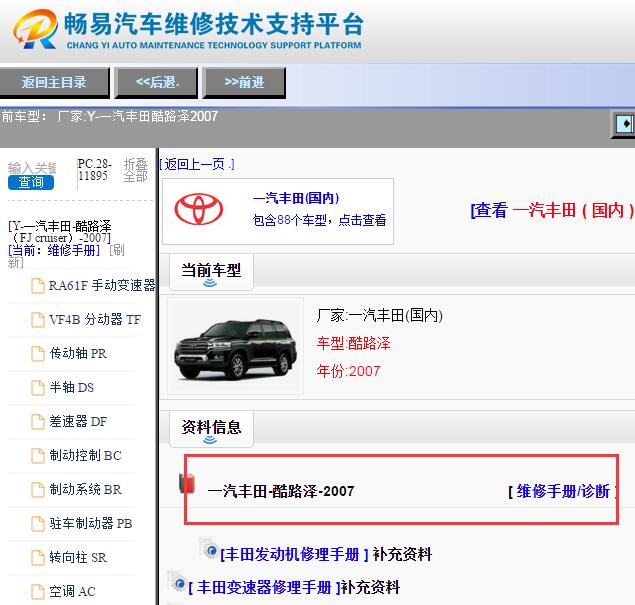The height and width of the screenshot is (605, 635).
Task: Collapse all via 折叠全部
Action: (x=135, y=170)
